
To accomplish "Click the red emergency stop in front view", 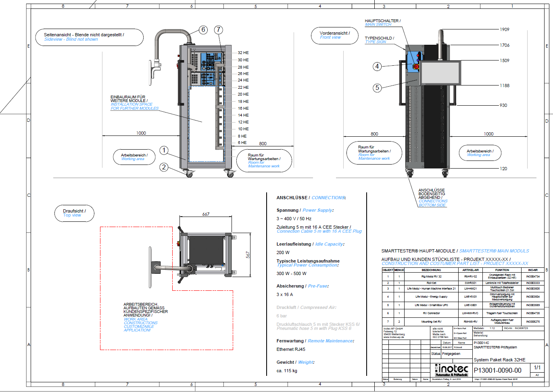I will tap(416, 66).
